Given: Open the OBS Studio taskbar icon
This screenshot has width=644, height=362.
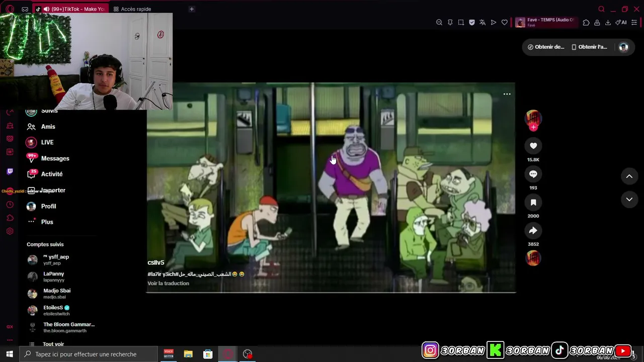Looking at the screenshot, I should coord(248,354).
